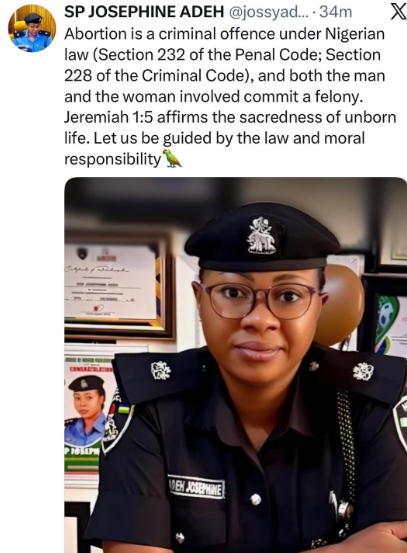407x553 pixels.
Task: Click the @jossyad... username handle
Action: [269, 12]
